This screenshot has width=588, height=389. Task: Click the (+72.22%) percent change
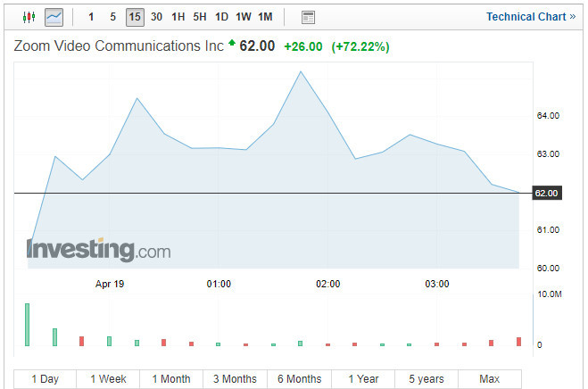coord(360,46)
